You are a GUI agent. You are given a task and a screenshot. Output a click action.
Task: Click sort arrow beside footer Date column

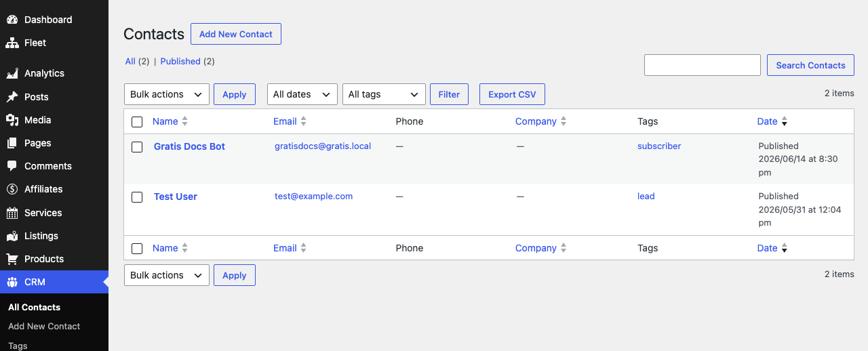pyautogui.click(x=785, y=249)
